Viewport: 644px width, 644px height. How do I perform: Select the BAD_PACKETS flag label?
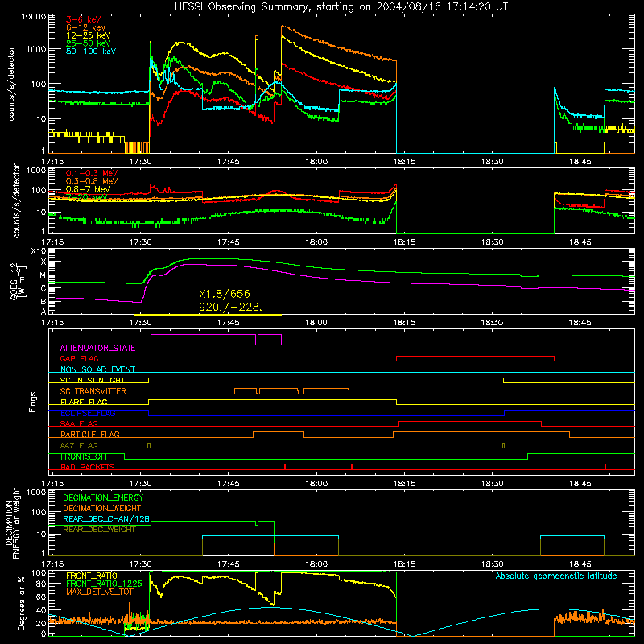tap(88, 467)
